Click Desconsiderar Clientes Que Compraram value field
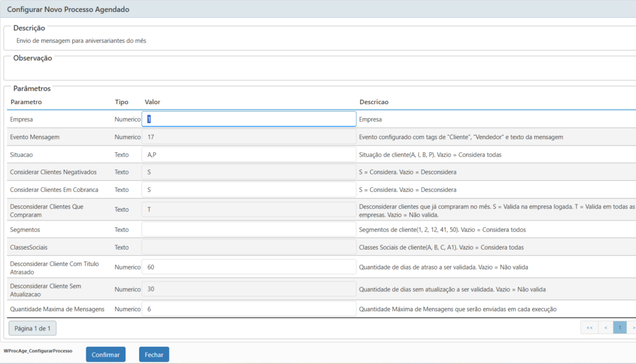 248,209
